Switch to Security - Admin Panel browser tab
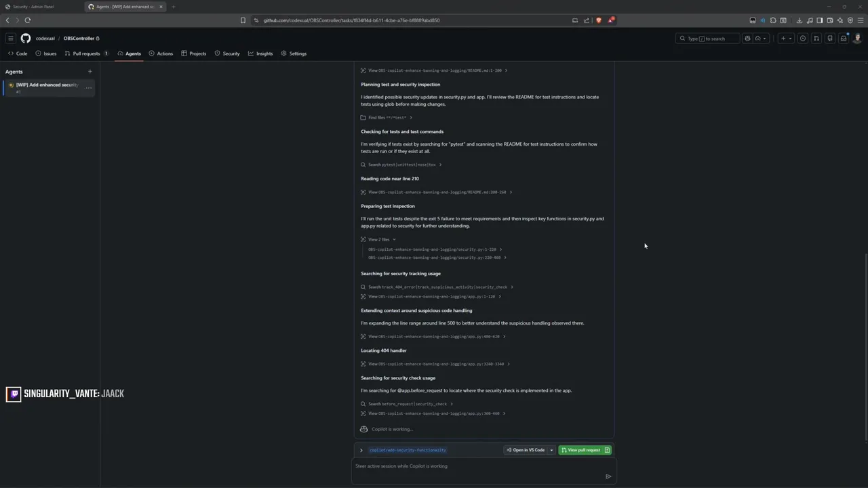Viewport: 868px width, 488px height. tap(41, 7)
